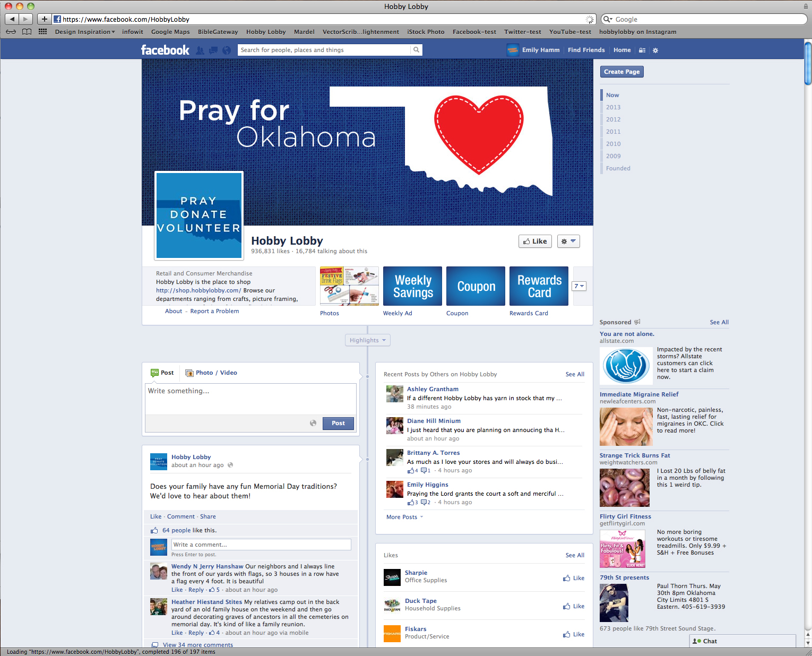This screenshot has width=812, height=656.
Task: Click post audience globe icon
Action: [x=313, y=423]
